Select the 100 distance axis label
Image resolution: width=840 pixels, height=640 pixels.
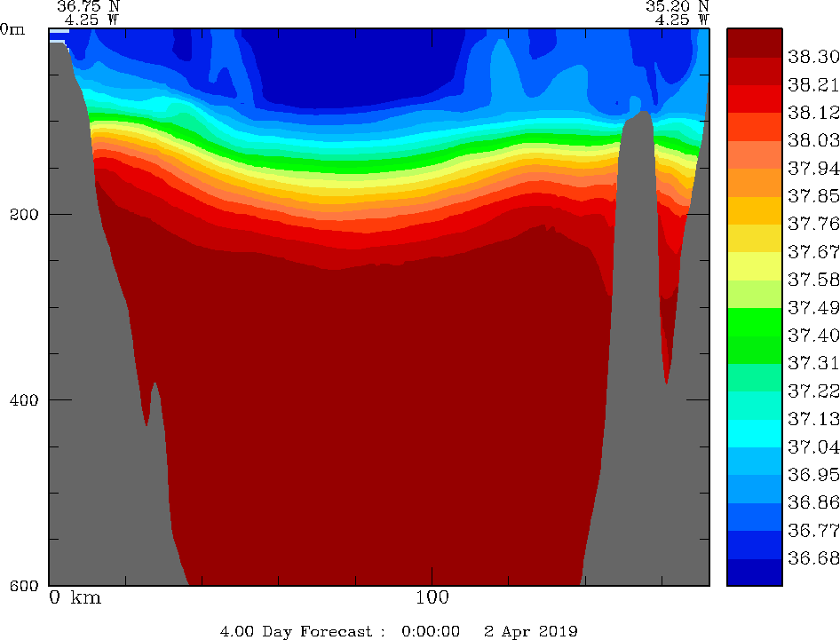432,597
